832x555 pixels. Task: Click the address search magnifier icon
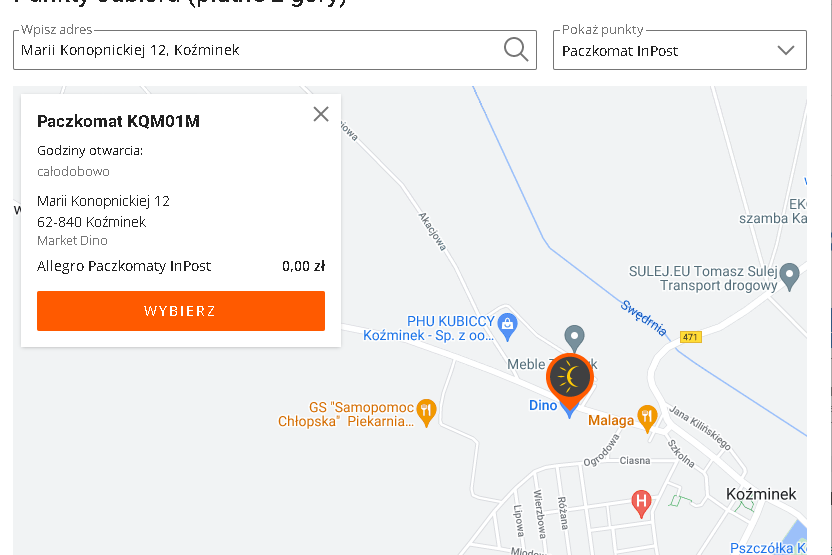coord(516,50)
